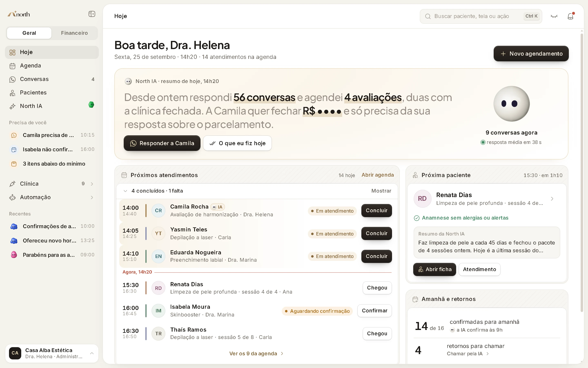Open Parabéns para as recent item
Screen dimensions: 588x368
[x=52, y=255]
